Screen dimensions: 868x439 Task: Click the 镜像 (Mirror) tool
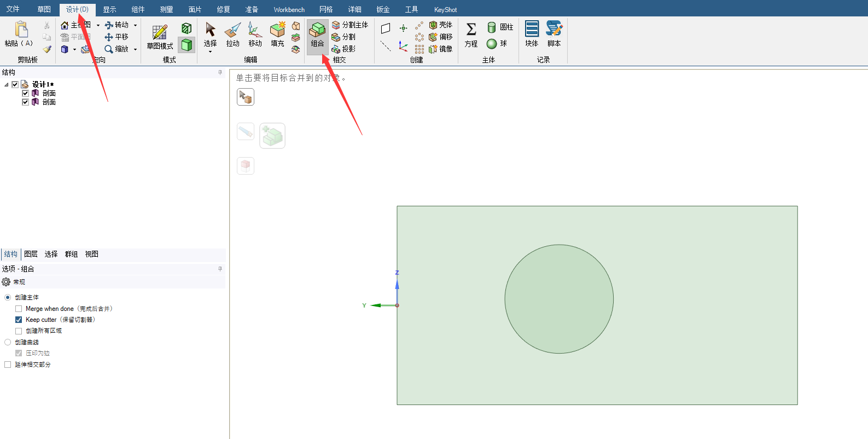pyautogui.click(x=441, y=49)
